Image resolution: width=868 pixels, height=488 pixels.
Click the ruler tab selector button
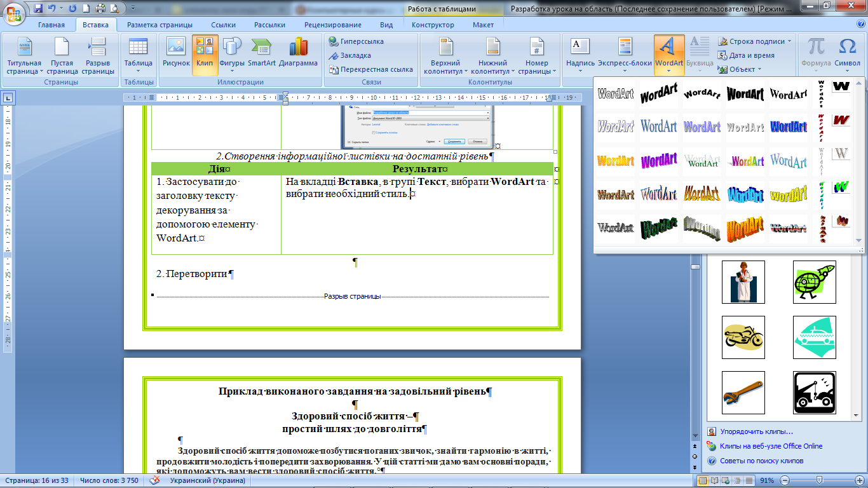[8, 97]
